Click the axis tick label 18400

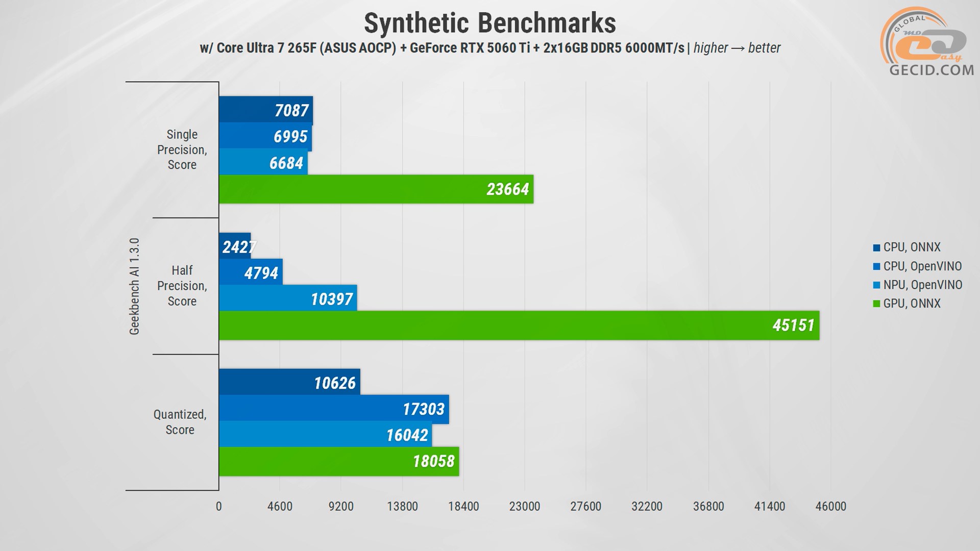463,507
